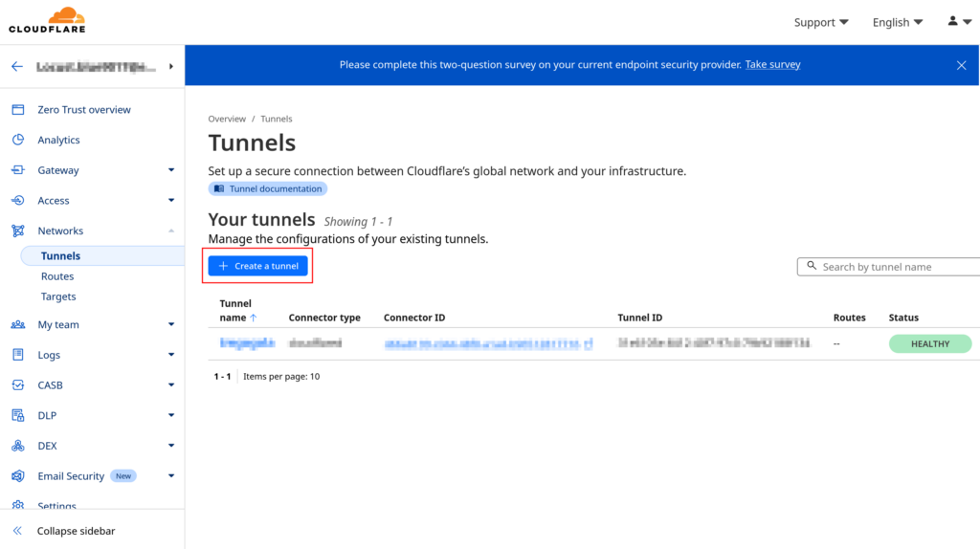Image resolution: width=980 pixels, height=549 pixels.
Task: Click the Routes column header
Action: point(850,318)
